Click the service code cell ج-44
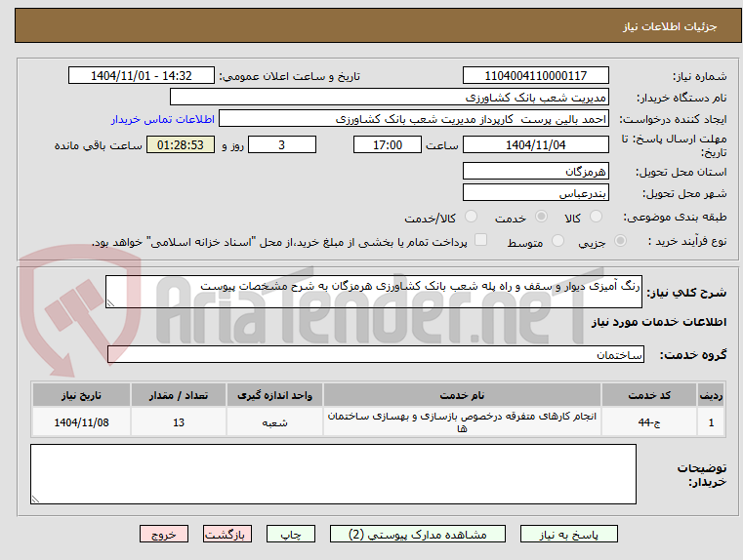This screenshot has height=560, width=743. 649,421
